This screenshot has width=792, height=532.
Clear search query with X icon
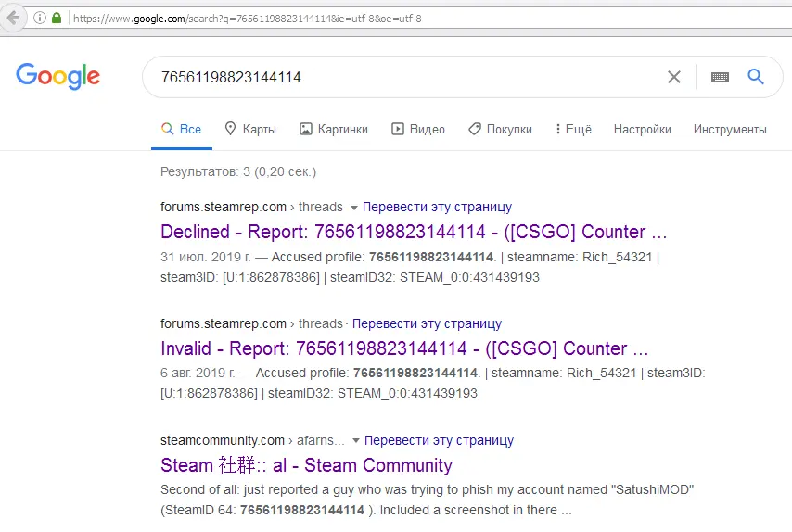click(x=674, y=77)
